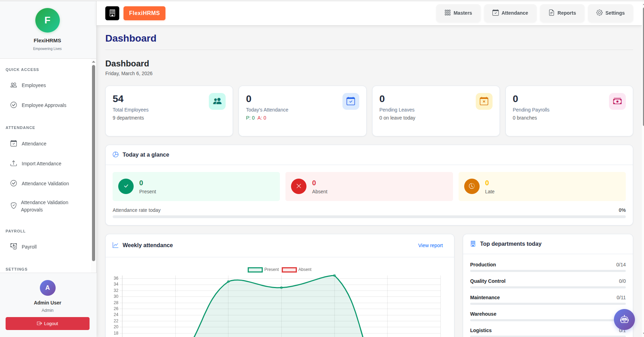This screenshot has width=644, height=337.
Task: Click the green Present checkmark icon
Action: point(126,186)
